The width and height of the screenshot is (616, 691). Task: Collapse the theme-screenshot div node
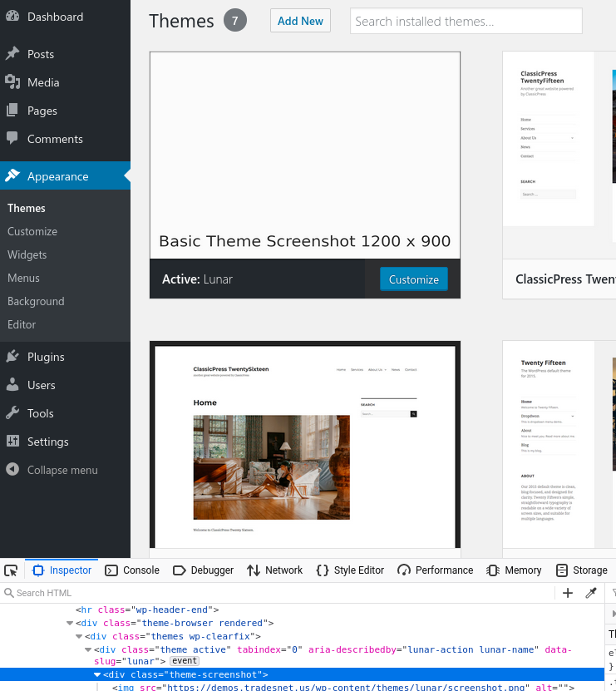(97, 674)
